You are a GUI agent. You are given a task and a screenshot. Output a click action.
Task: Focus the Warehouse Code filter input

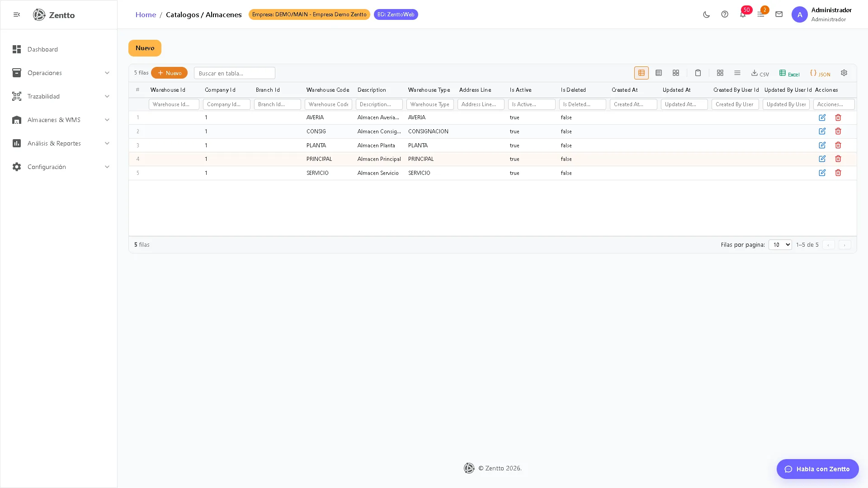pos(328,104)
